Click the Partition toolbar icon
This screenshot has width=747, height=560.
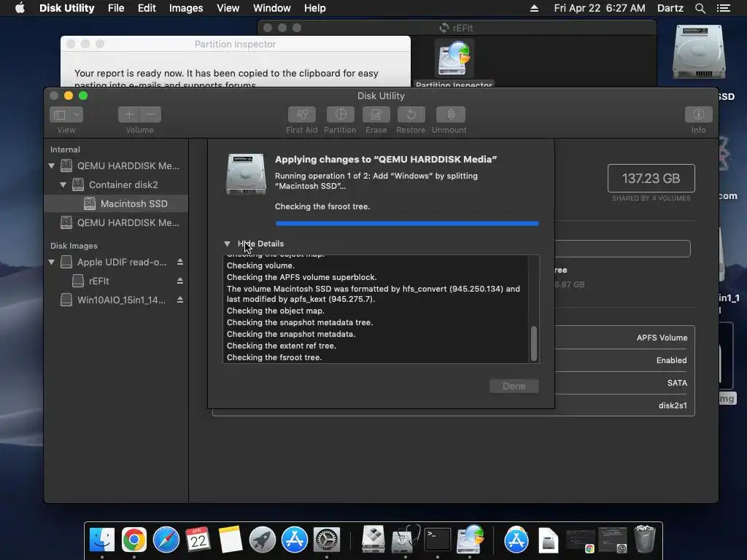click(x=340, y=114)
